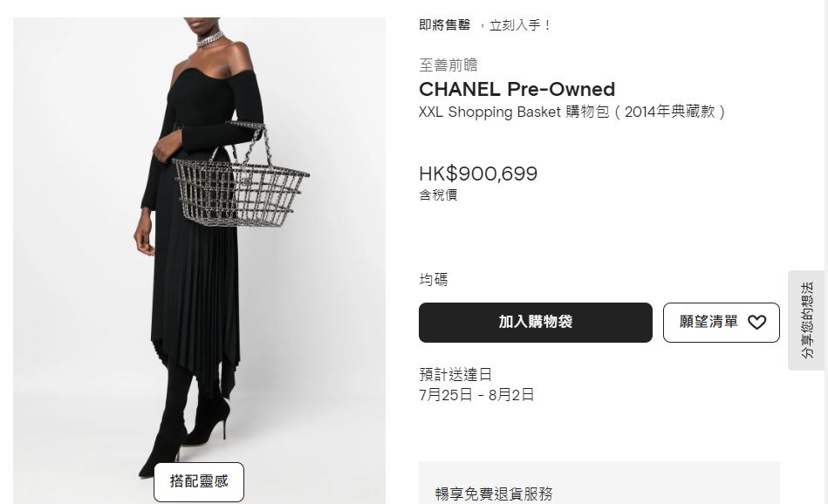The height and width of the screenshot is (504, 828).
Task: Click the 即將售罄 low stock notice
Action: pos(444,25)
